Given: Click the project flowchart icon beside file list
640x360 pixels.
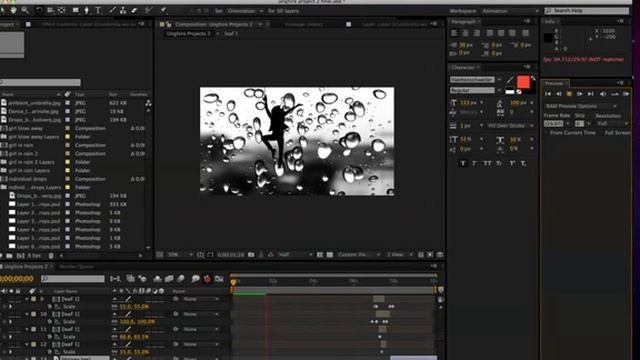Looking at the screenshot, I should point(148,103).
